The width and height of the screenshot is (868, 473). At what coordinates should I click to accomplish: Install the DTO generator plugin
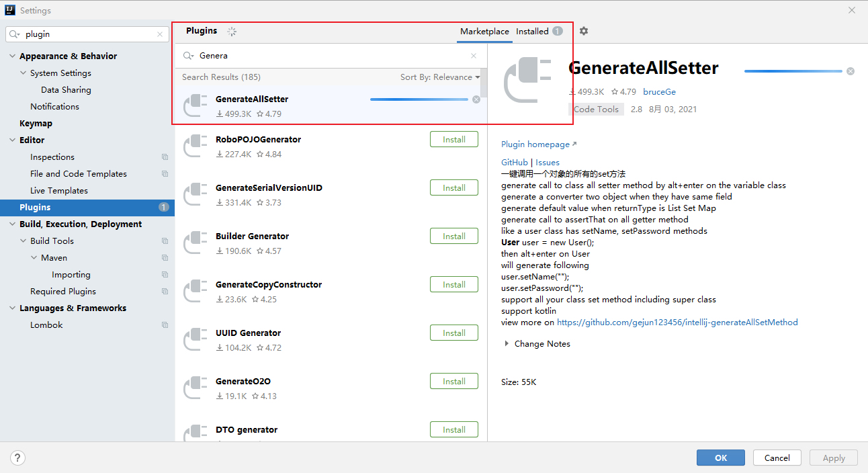pyautogui.click(x=454, y=430)
